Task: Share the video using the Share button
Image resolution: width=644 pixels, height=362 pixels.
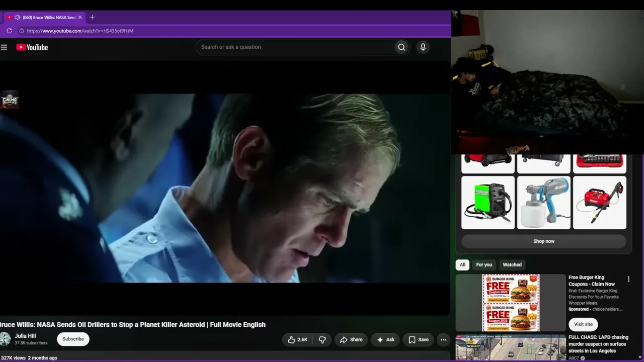Action: tap(351, 340)
